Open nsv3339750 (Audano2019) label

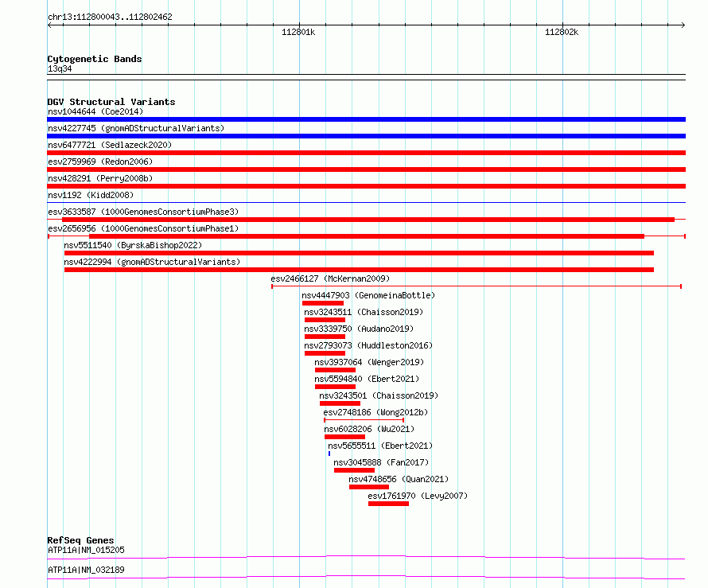pyautogui.click(x=359, y=329)
